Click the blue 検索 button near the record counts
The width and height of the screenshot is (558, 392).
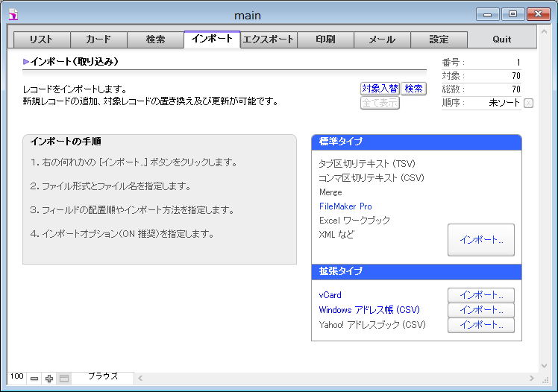413,89
